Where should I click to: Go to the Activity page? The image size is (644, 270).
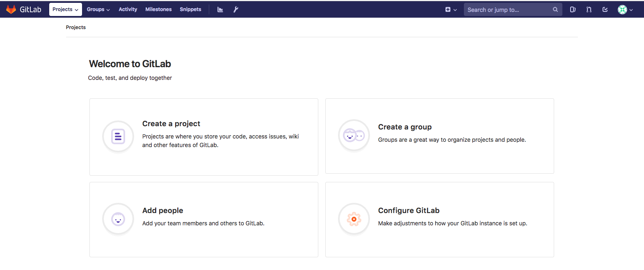click(128, 9)
